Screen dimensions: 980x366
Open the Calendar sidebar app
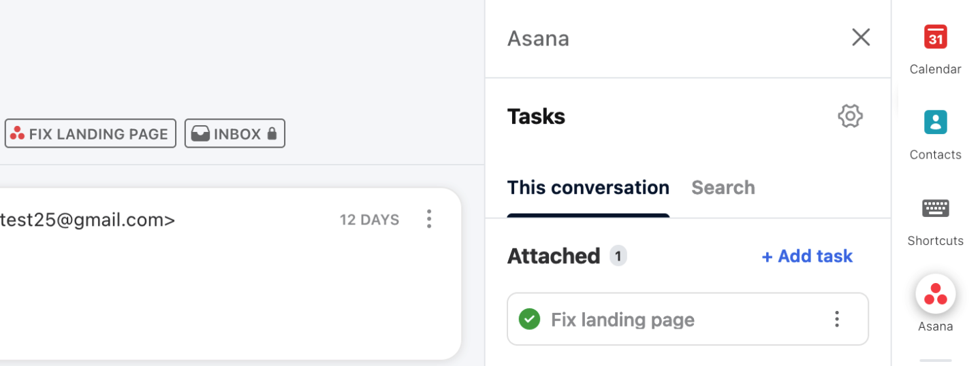click(935, 49)
